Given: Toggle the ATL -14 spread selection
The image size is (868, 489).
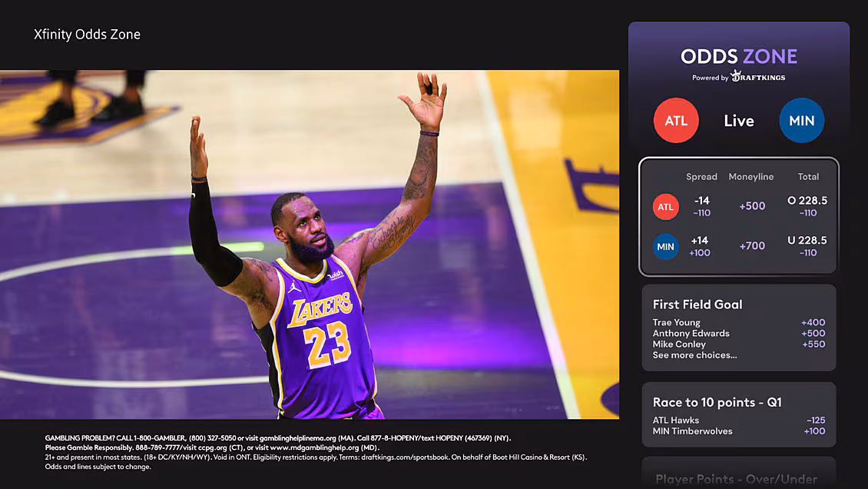Looking at the screenshot, I should 701,206.
